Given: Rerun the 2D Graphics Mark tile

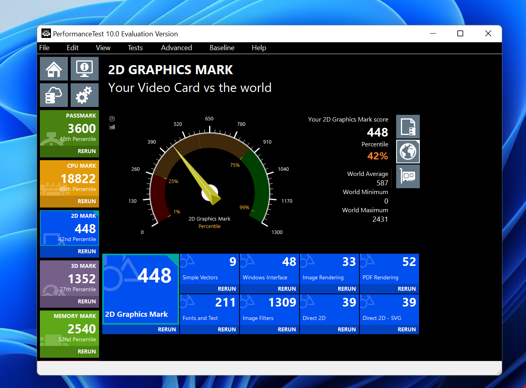Looking at the screenshot, I should pos(167,329).
